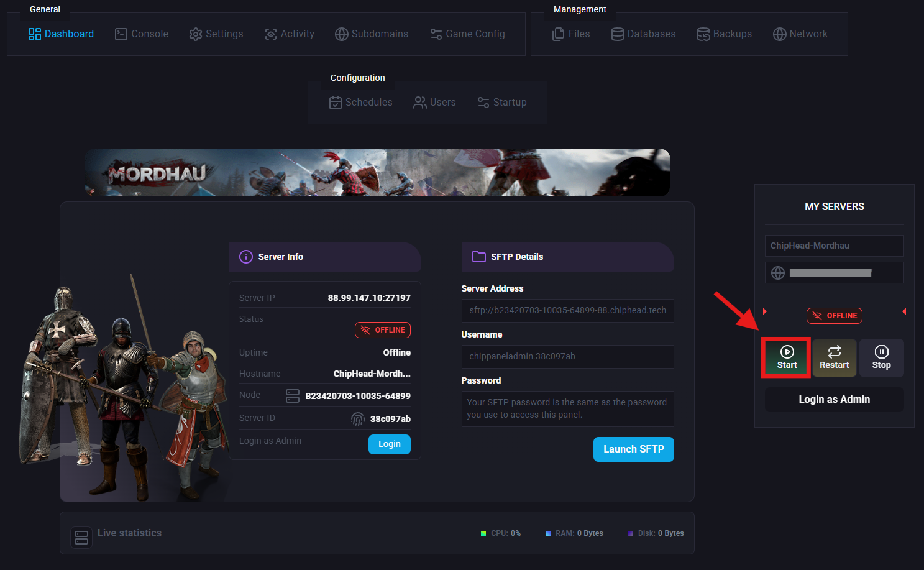Select the ChipHead-Mordhau server entry
Image resolution: width=924 pixels, height=570 pixels.
click(x=835, y=246)
